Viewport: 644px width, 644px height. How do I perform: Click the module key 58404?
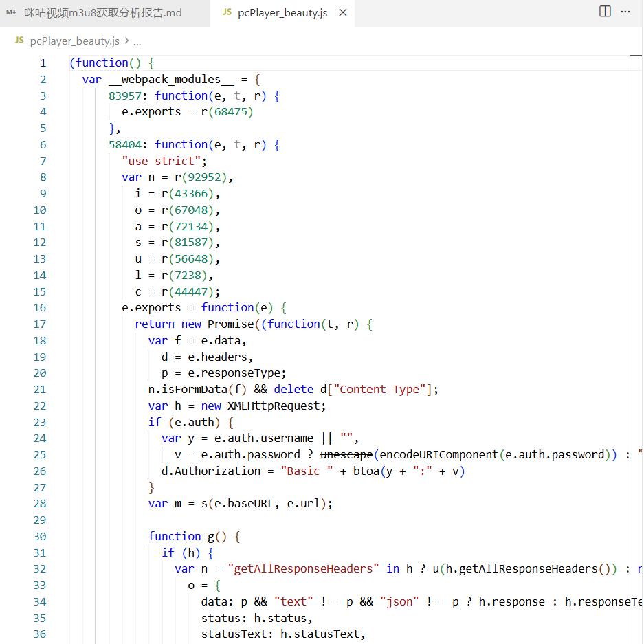tap(125, 144)
